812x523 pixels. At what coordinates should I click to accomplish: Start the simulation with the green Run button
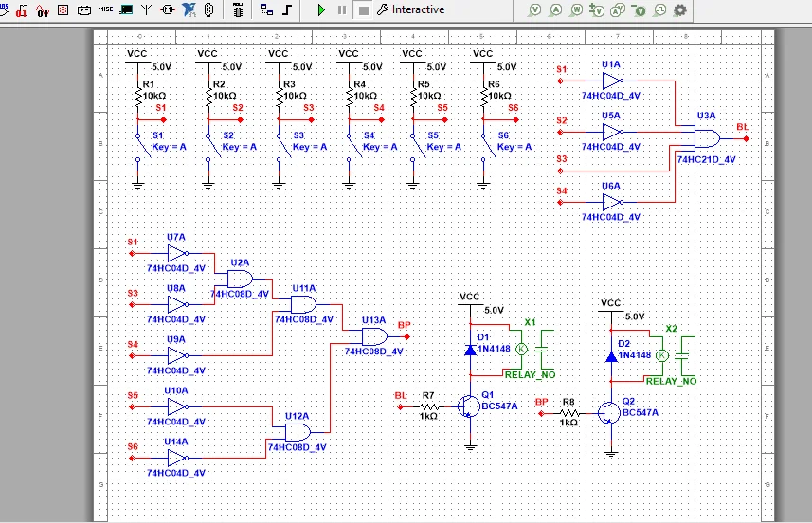pyautogui.click(x=321, y=9)
